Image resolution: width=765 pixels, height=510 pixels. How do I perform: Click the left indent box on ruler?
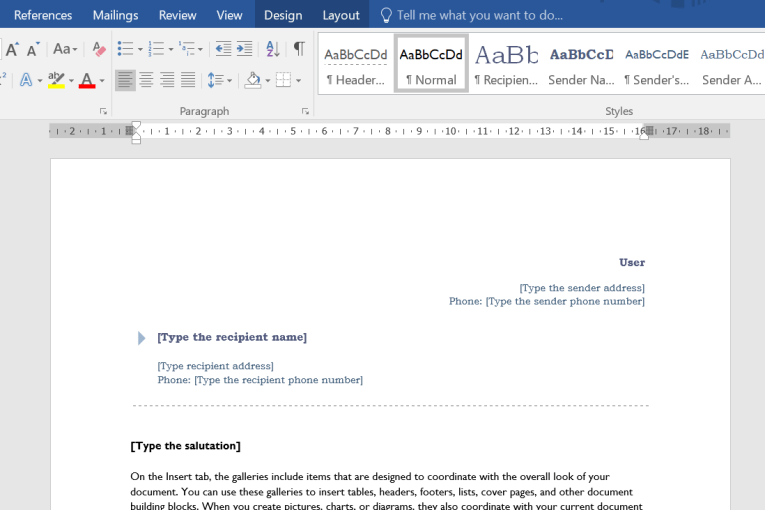pos(136,142)
